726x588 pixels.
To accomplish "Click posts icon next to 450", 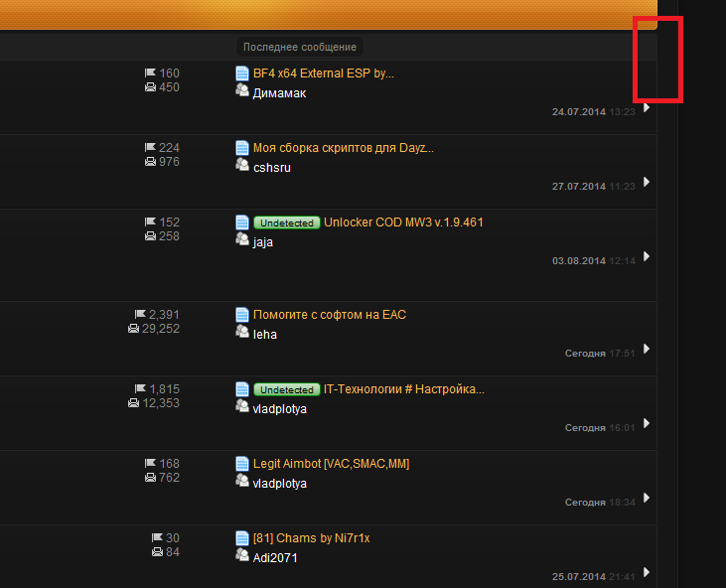I will [x=150, y=87].
